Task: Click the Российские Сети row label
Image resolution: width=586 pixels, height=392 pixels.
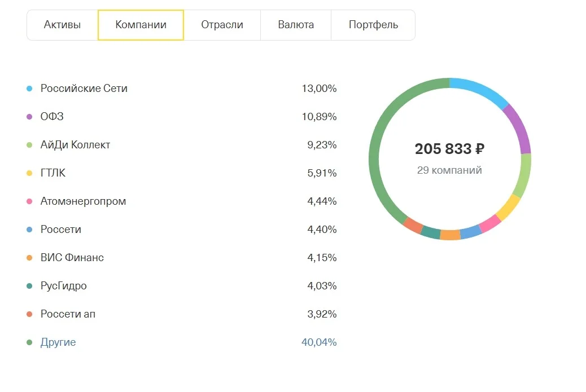Action: click(x=84, y=89)
